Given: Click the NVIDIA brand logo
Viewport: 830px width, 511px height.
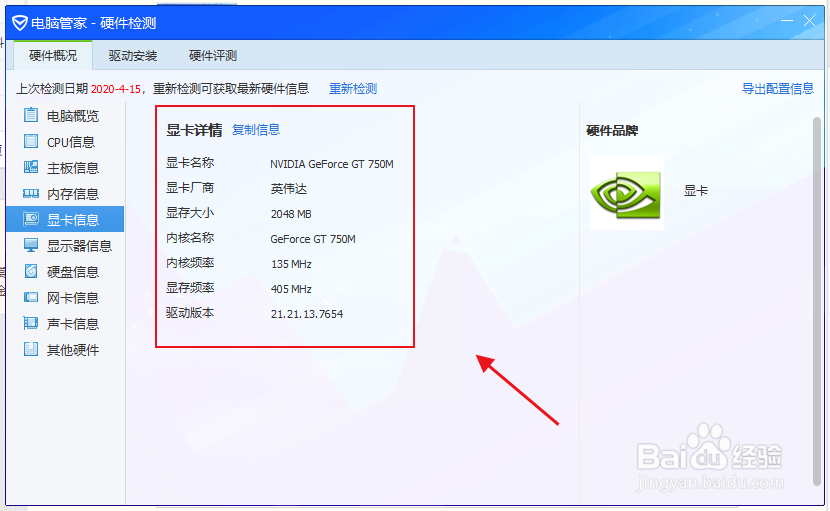Looking at the screenshot, I should click(627, 193).
